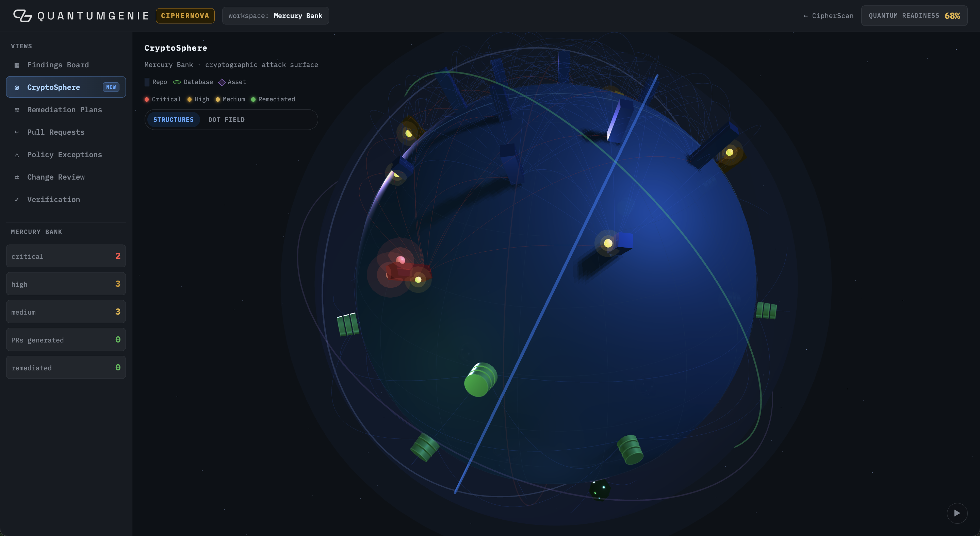Click the MERCURY BANK section label

click(x=36, y=232)
